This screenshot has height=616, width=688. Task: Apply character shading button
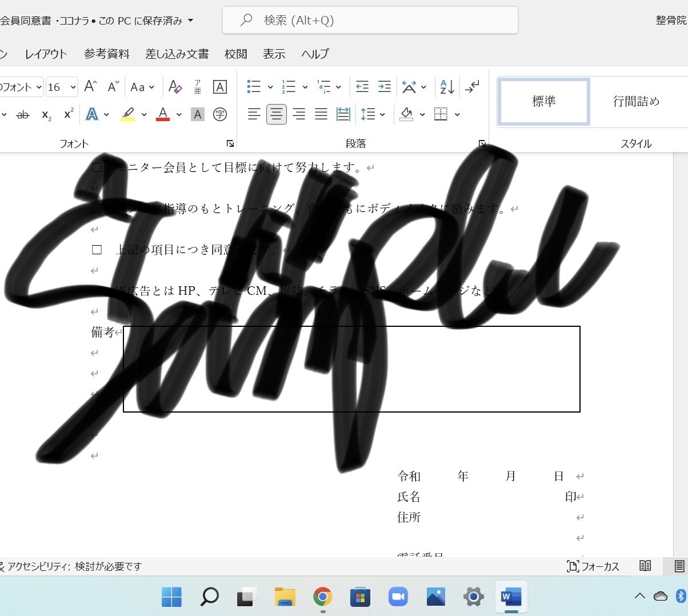198,114
